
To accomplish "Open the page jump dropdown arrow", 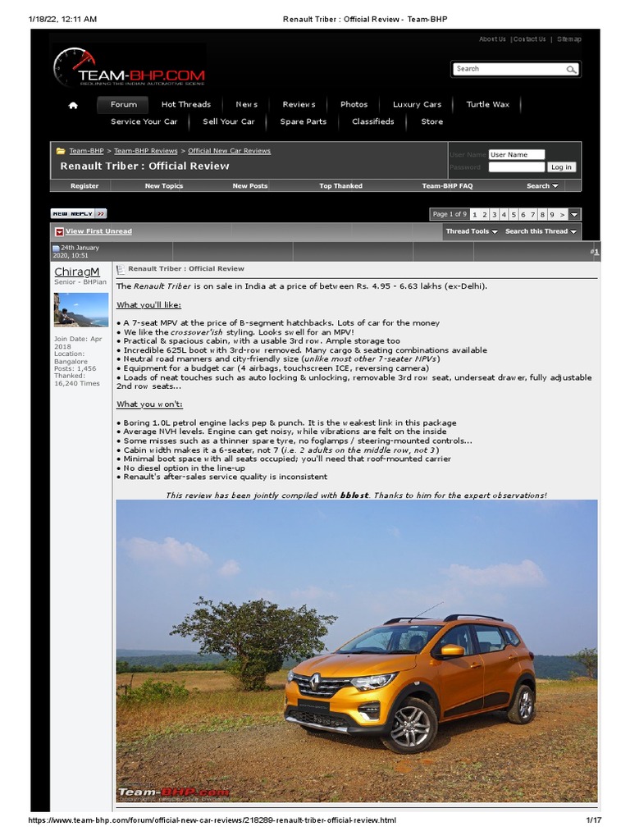I will pos(574,215).
